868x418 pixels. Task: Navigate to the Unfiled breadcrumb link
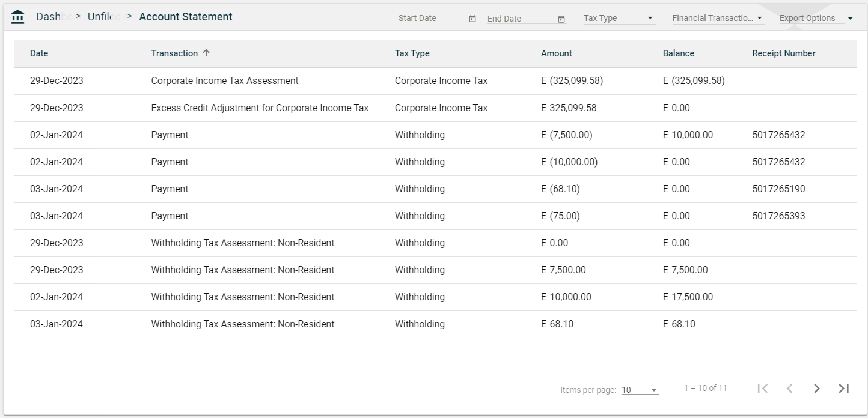(x=103, y=17)
